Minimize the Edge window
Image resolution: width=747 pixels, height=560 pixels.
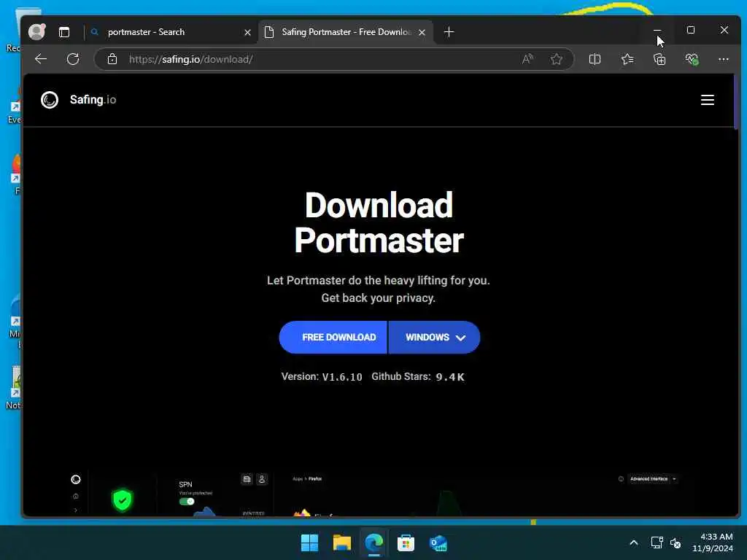[657, 30]
